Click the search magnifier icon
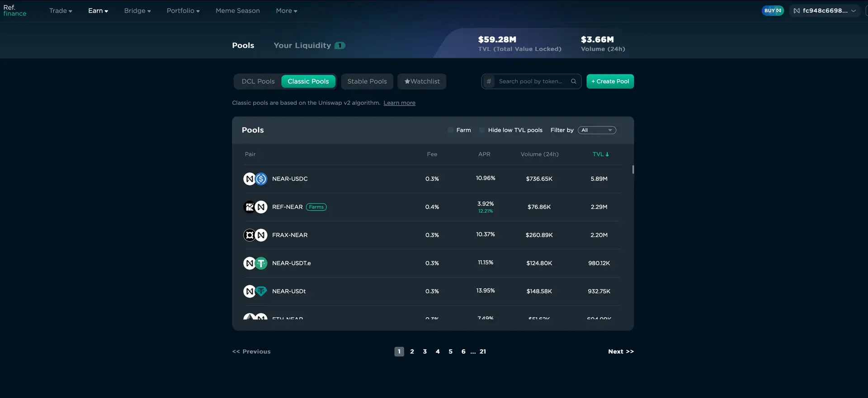The image size is (868, 398). 573,81
